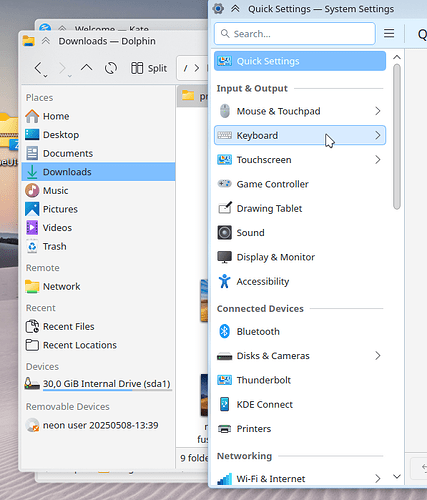Click the Recent Files icon
Image resolution: width=427 pixels, height=500 pixels.
(x=32, y=326)
